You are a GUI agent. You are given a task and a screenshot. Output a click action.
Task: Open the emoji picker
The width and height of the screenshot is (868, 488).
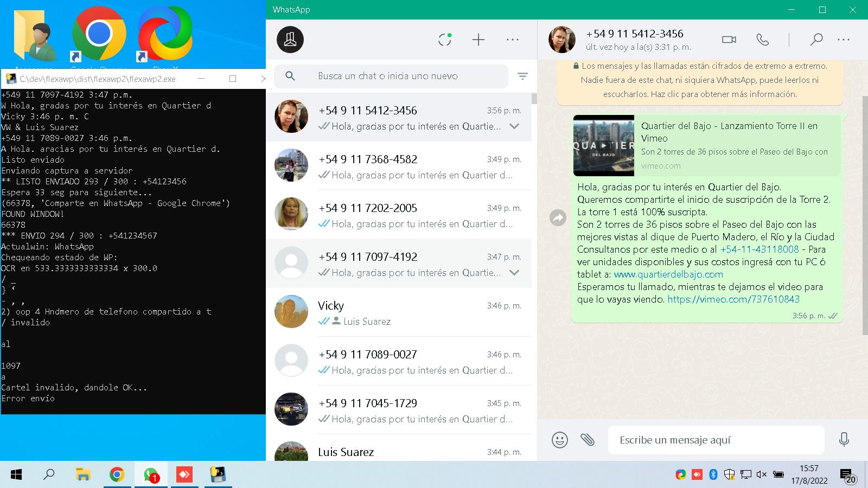tap(560, 440)
